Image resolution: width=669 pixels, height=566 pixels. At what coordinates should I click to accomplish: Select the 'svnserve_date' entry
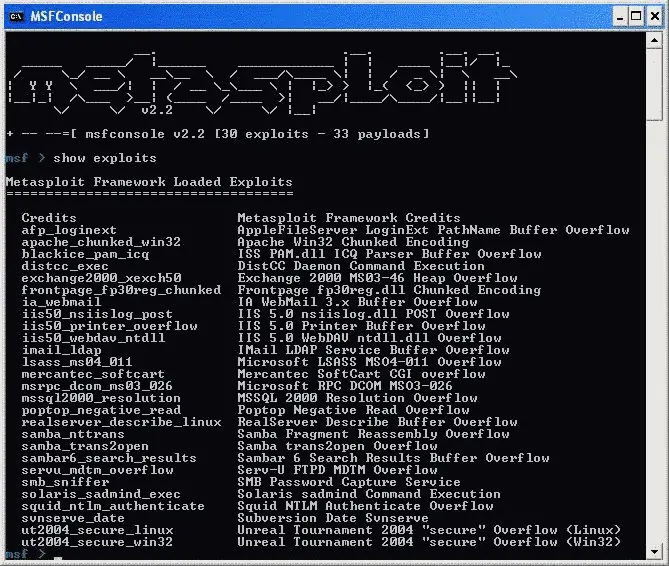click(x=73, y=518)
